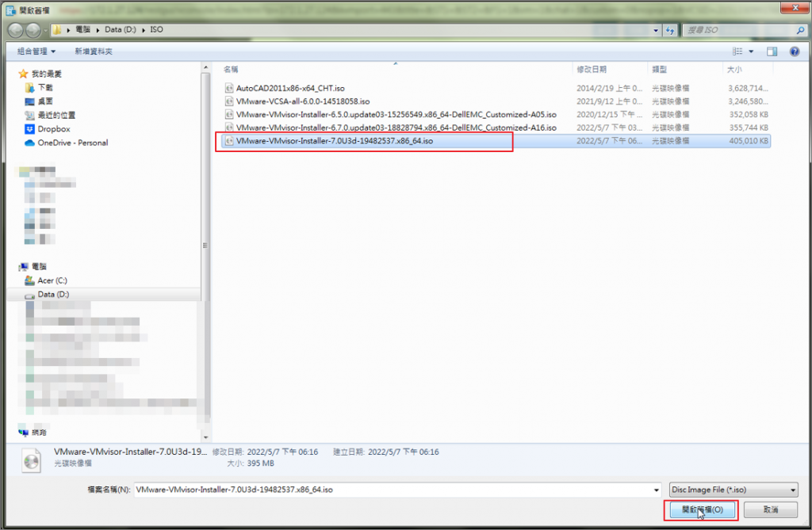The width and height of the screenshot is (812, 530).
Task: Select VMware-VMvisor-Installer-7.0U3d-19482537.x86_64.iso
Action: click(x=335, y=141)
